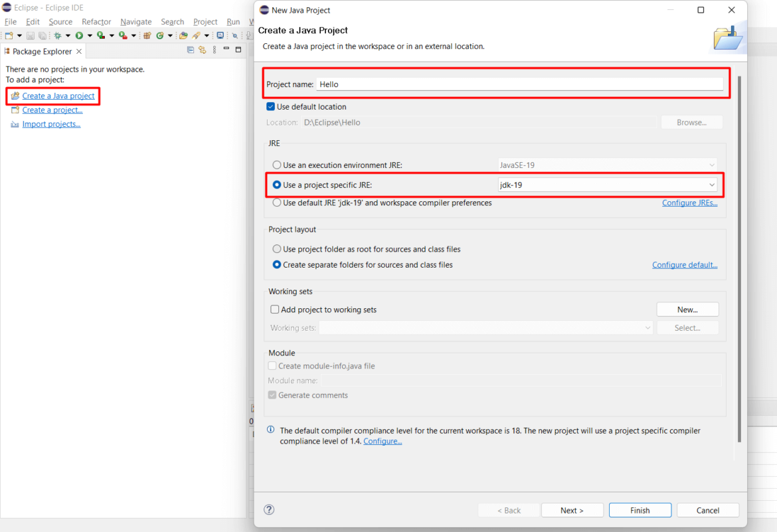Image resolution: width=777 pixels, height=532 pixels.
Task: Open the Configure JREs link
Action: coord(689,203)
